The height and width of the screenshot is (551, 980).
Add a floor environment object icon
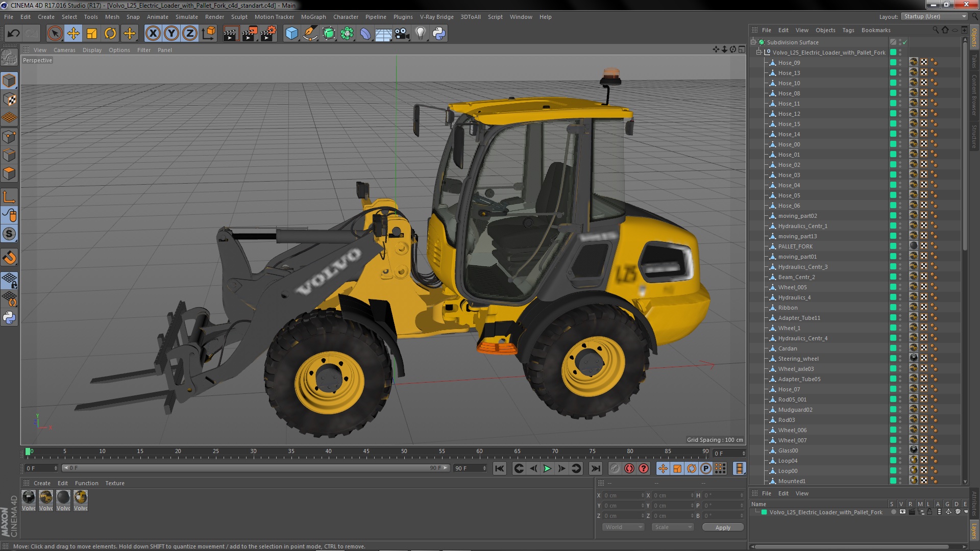383,34
